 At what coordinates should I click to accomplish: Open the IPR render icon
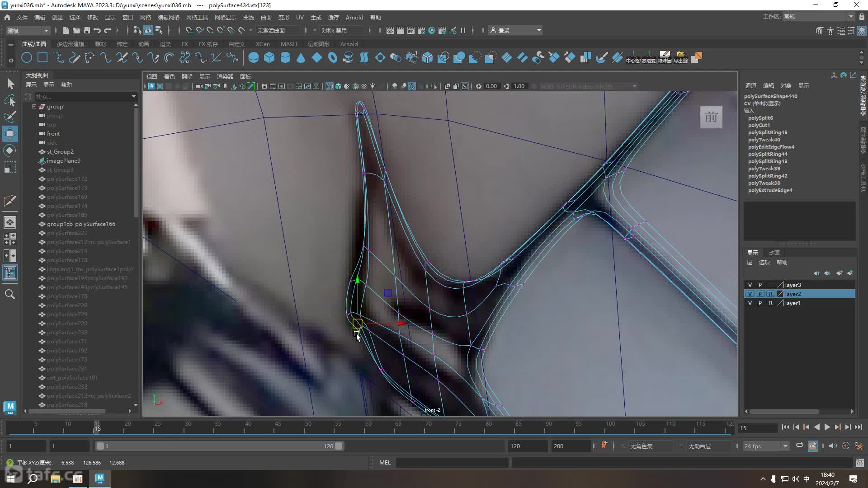(411, 30)
